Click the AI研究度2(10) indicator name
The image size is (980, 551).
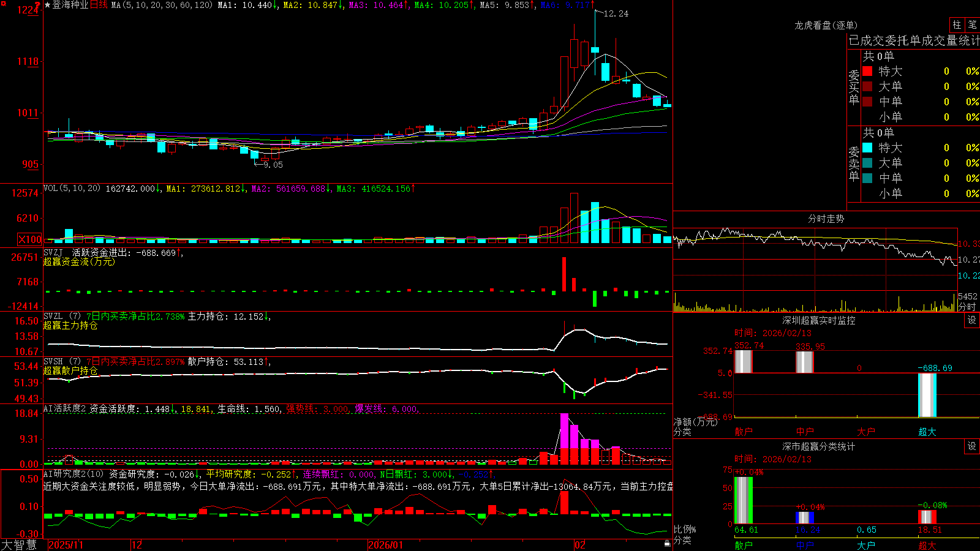pos(74,474)
